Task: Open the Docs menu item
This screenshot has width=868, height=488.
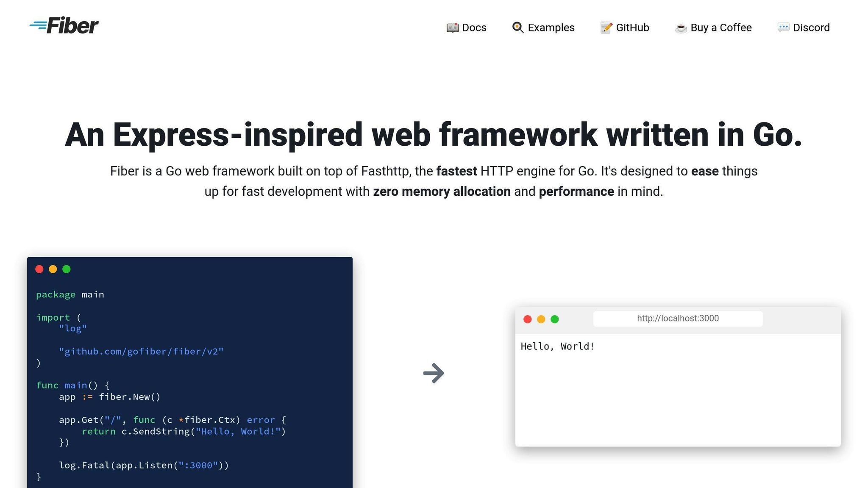Action: pos(474,28)
